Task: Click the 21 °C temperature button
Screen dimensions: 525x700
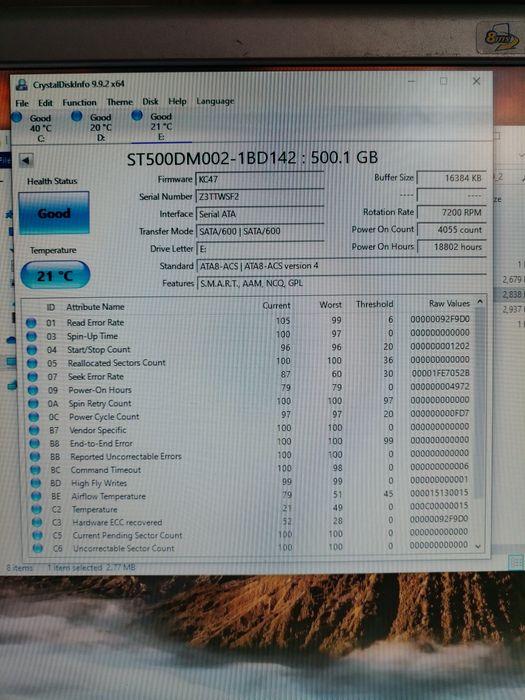Action: pos(55,275)
